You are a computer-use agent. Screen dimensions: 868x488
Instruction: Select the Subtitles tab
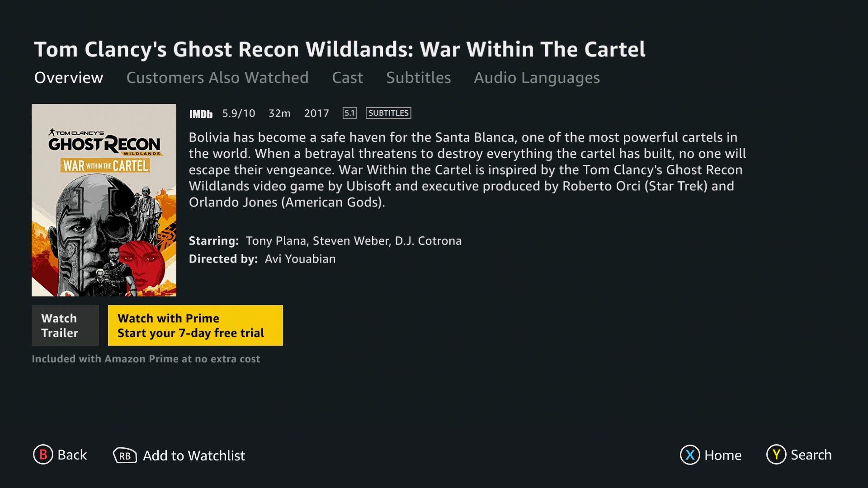(x=418, y=78)
